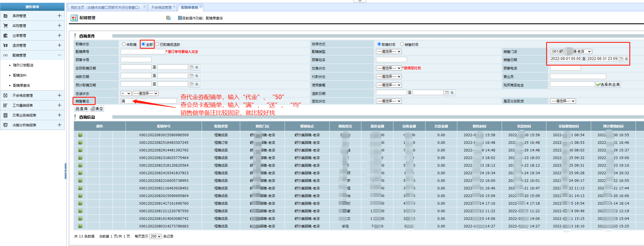
Task: Click the 顾客姓名 input field
Action: coord(391,60)
